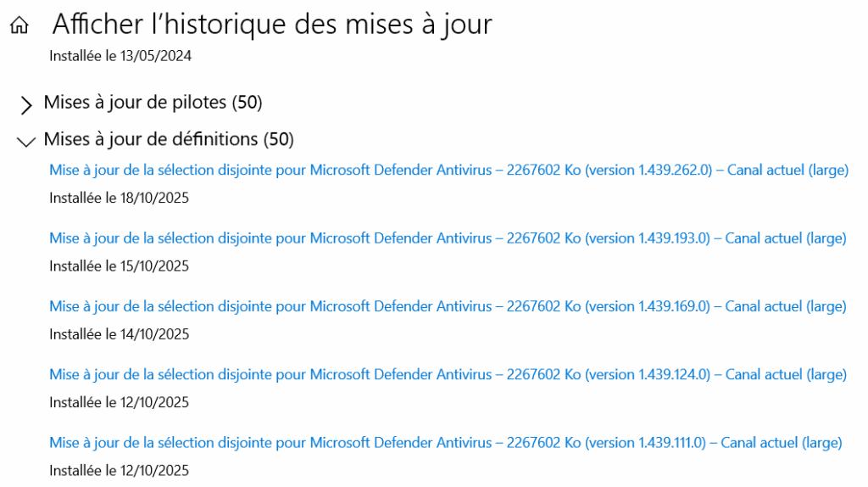Viewport: 868px width, 487px height.
Task: Click the Mises à jour de définitions (50) heading
Action: coord(168,138)
